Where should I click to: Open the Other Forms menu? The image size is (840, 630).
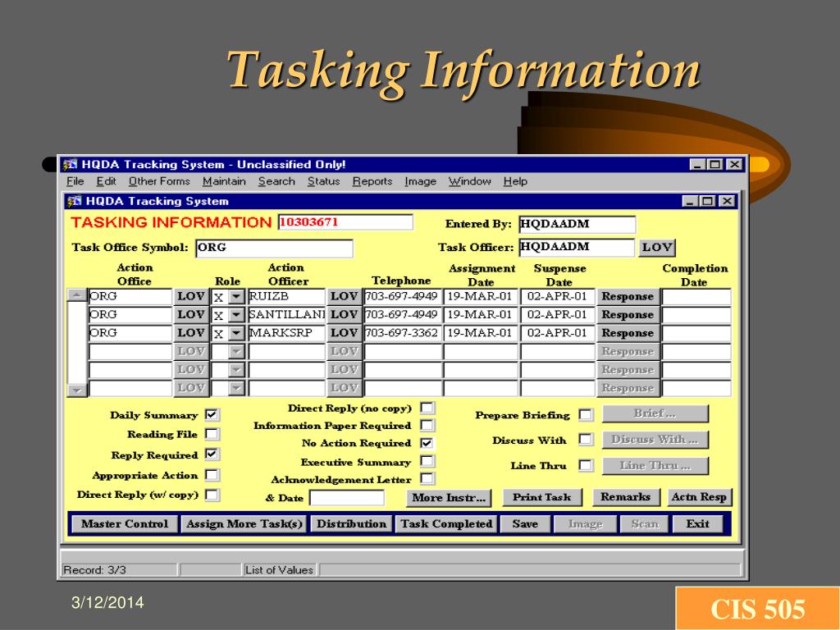159,181
